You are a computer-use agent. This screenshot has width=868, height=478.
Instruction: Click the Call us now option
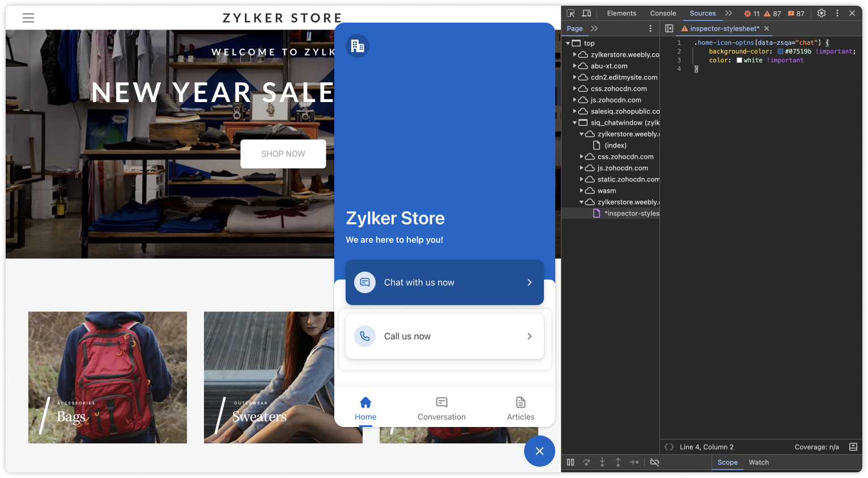[445, 336]
